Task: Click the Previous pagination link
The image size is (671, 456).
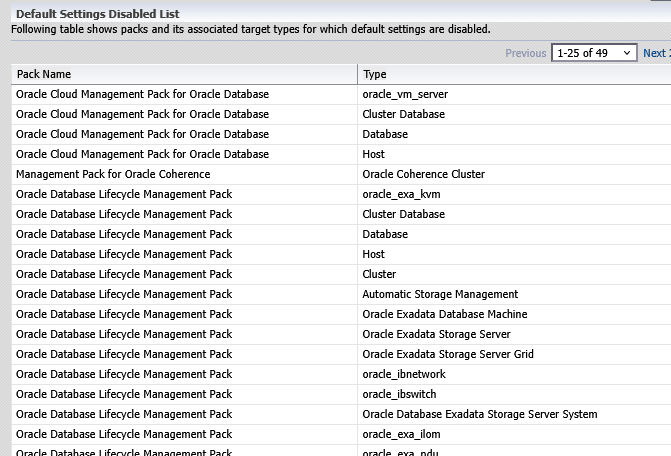Action: point(526,53)
